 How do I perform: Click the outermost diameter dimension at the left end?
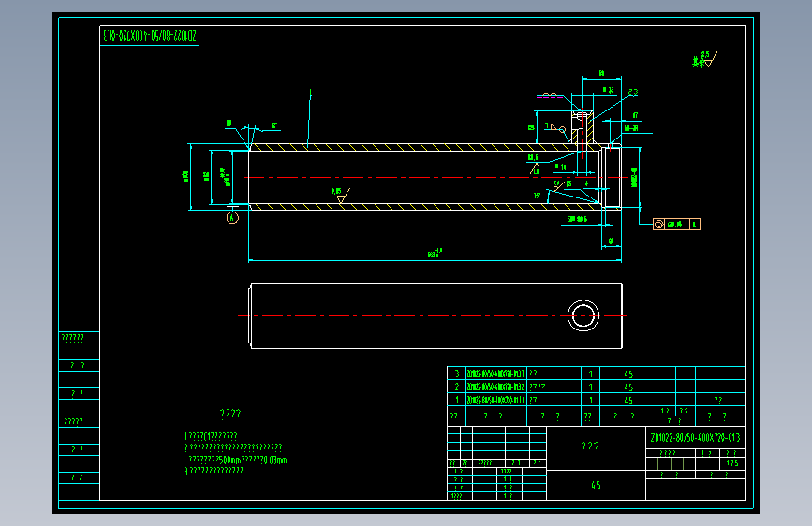(x=185, y=177)
